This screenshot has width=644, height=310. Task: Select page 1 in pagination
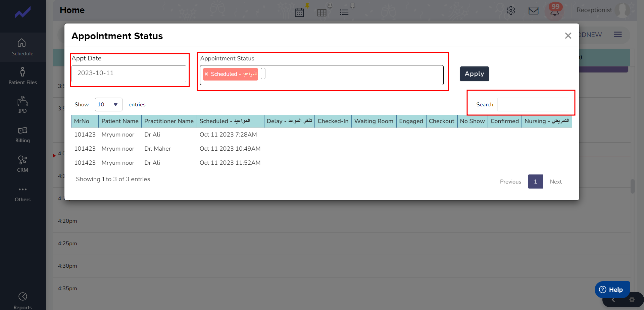pos(536,182)
